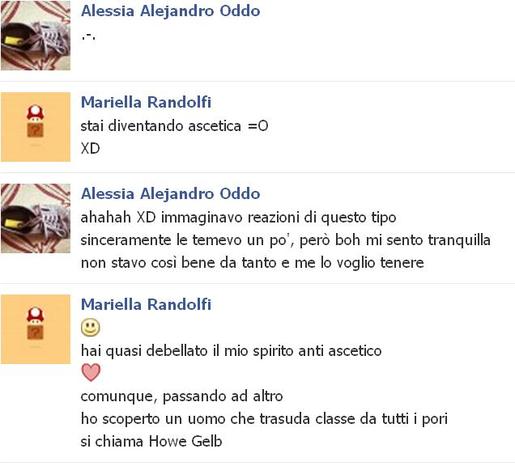Click Alessia's avatar next to the 'ahahah XD' message
Viewport: 515px width, 466px height.
pos(36,218)
